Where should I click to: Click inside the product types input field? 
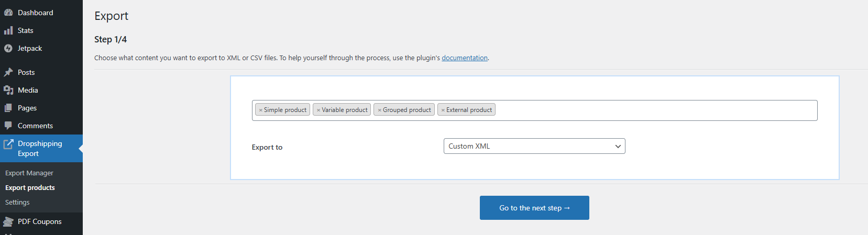click(x=655, y=110)
